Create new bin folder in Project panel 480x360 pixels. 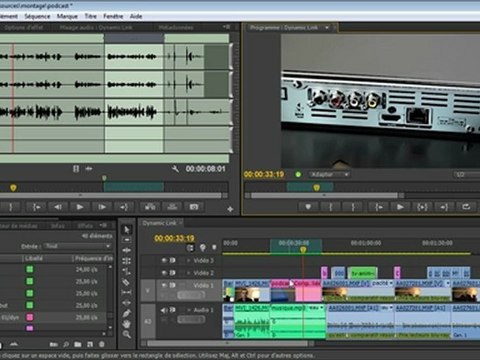[78, 344]
